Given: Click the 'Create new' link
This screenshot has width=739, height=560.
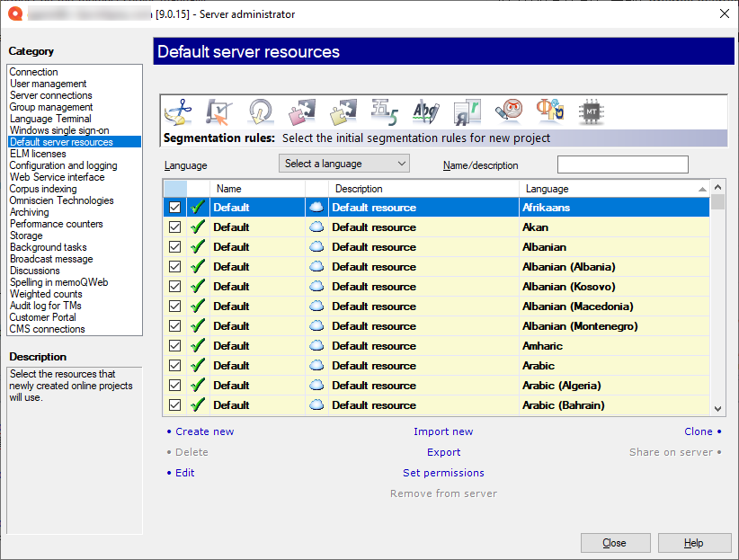Looking at the screenshot, I should click(204, 431).
